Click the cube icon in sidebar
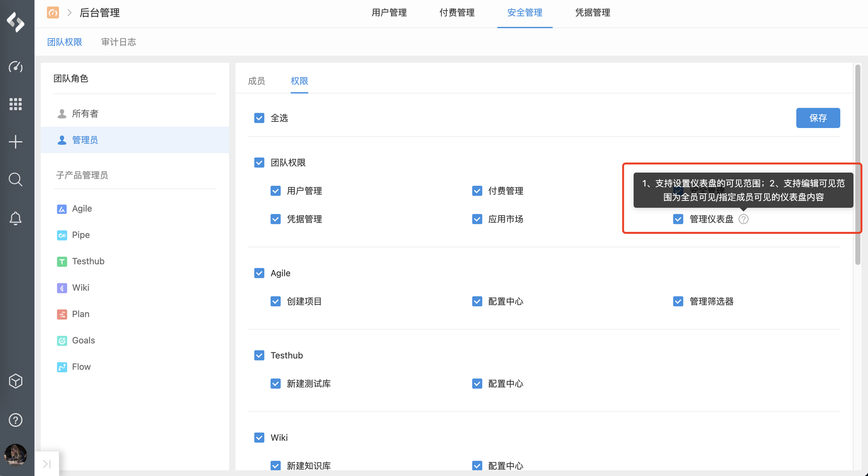This screenshot has height=476, width=868. point(16,381)
